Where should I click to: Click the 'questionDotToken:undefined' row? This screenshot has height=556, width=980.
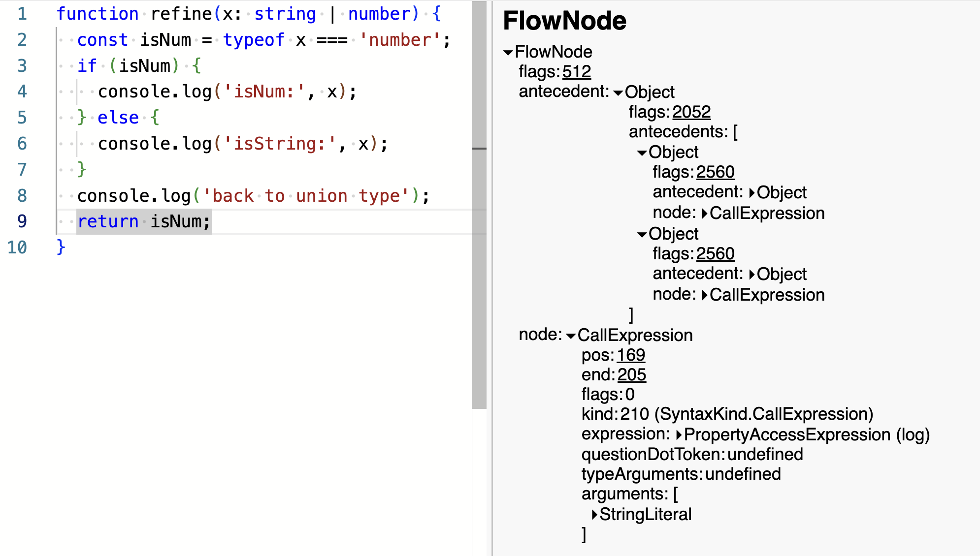pos(692,455)
